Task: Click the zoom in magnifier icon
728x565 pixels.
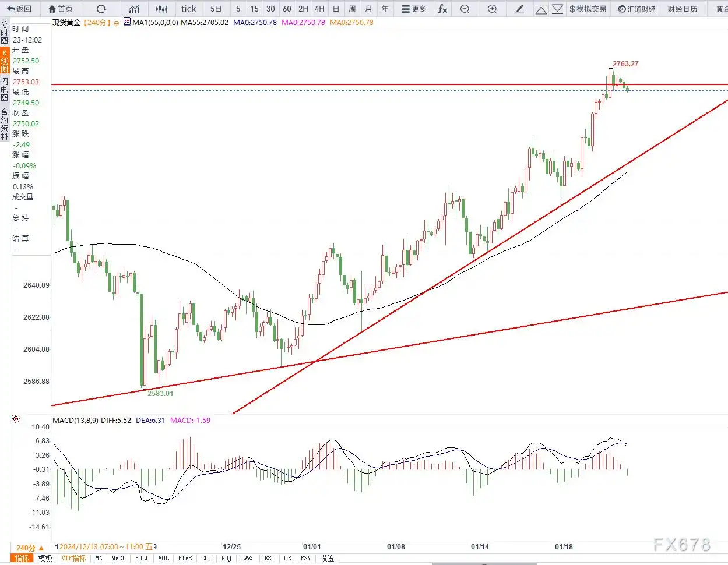Action: 492,9
